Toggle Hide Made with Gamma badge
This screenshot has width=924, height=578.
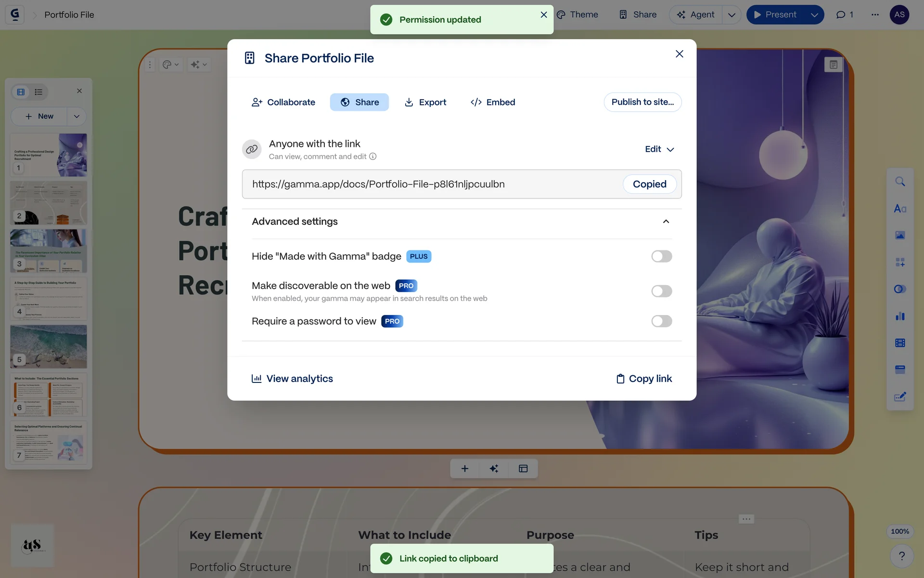tap(661, 256)
